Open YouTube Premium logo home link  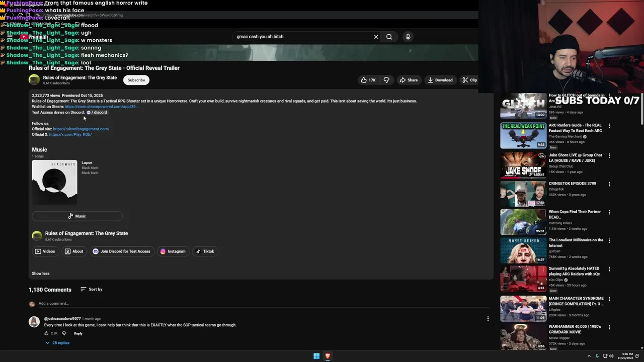[x=34, y=37]
